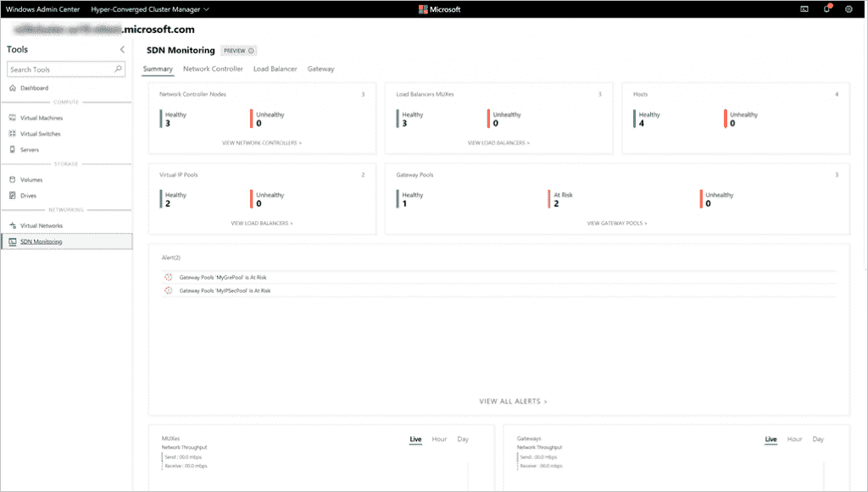Collapse the Tools panel with chevron
868x492 pixels.
click(x=122, y=49)
